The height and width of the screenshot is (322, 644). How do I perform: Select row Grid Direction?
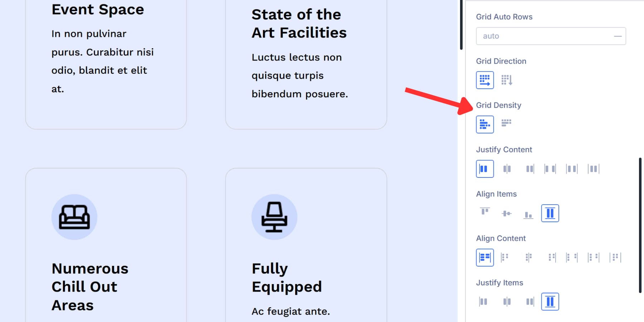485,80
